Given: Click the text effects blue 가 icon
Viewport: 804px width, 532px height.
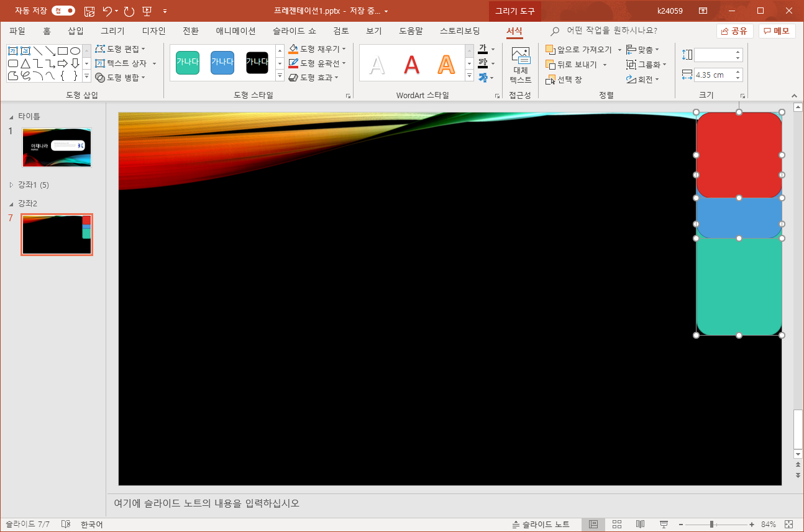Looking at the screenshot, I should pyautogui.click(x=483, y=78).
